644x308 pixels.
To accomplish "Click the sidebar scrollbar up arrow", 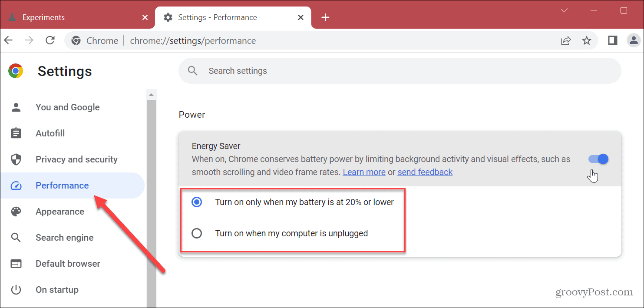I will (151, 94).
